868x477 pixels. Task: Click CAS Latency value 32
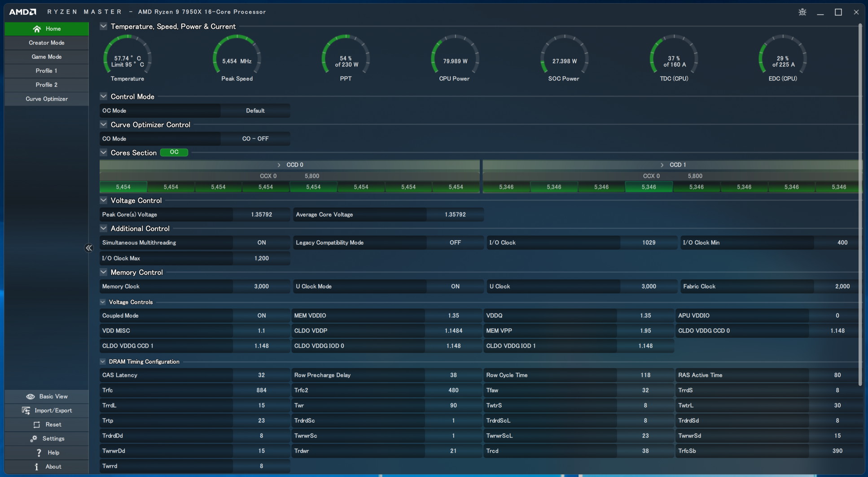[262, 375]
